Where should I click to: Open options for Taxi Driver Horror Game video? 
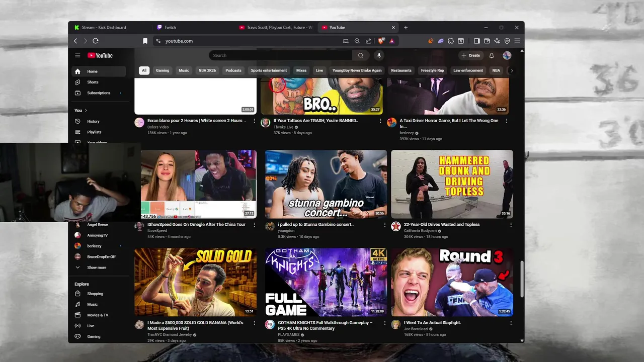point(507,121)
